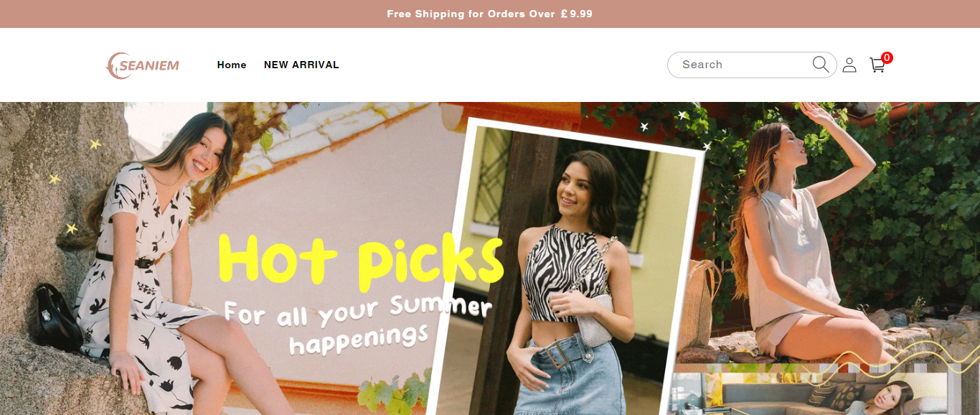Image resolution: width=980 pixels, height=415 pixels.
Task: Go to the Home menu item
Action: point(232,65)
